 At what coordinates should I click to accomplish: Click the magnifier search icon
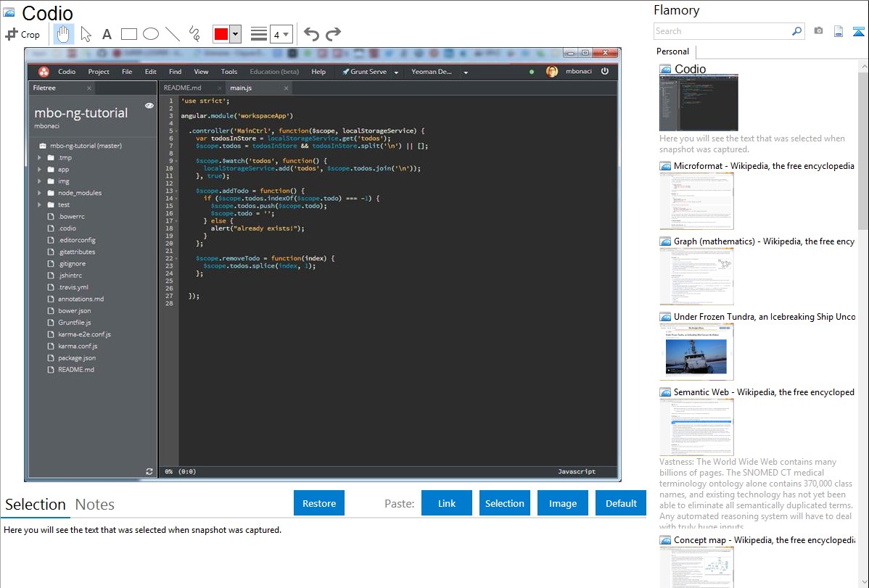(x=797, y=31)
